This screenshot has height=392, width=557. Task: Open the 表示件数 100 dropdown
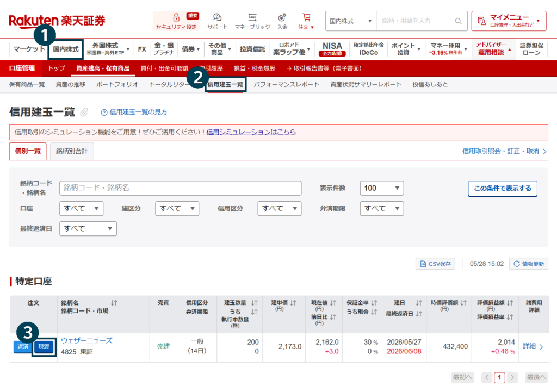(382, 188)
